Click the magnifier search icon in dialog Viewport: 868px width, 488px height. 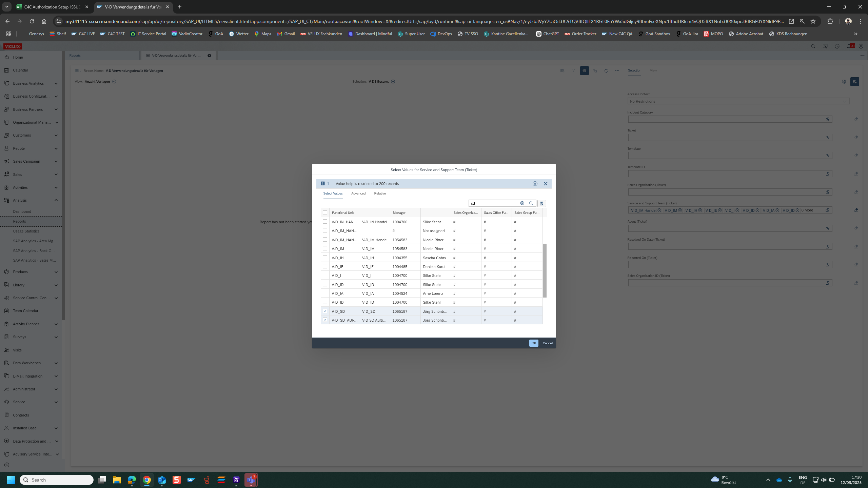531,203
